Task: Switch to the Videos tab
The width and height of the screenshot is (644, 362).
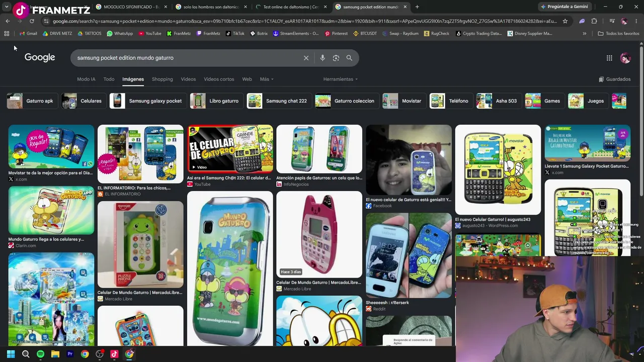Action: click(188, 79)
